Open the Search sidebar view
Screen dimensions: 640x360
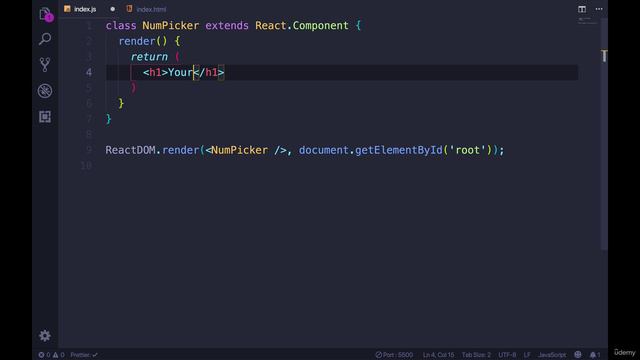tap(45, 39)
